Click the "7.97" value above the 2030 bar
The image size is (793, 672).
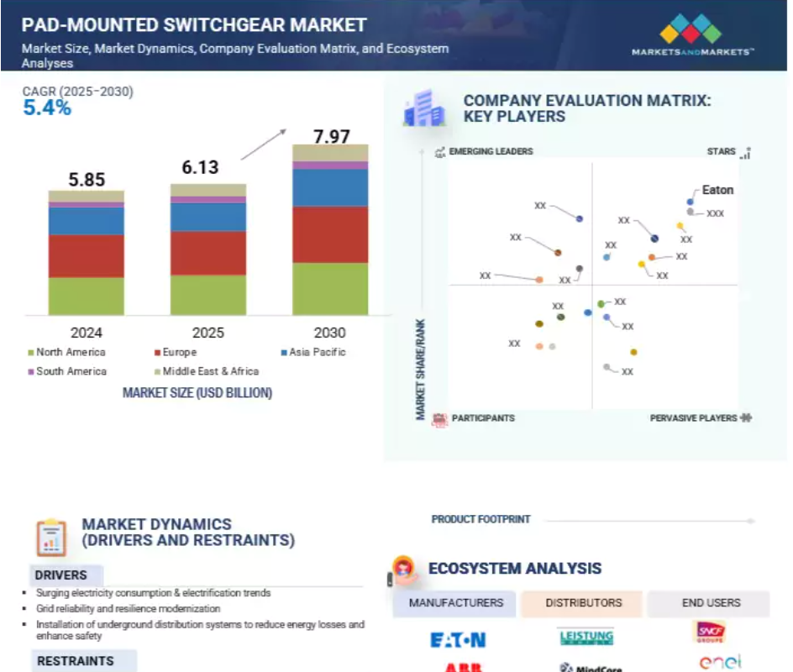(331, 137)
